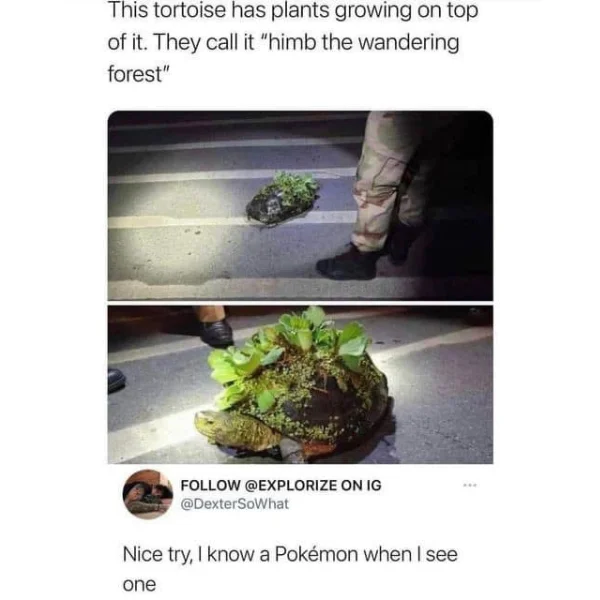Open the @DexterSoWhat handle
600x600 pixels.
(234, 504)
